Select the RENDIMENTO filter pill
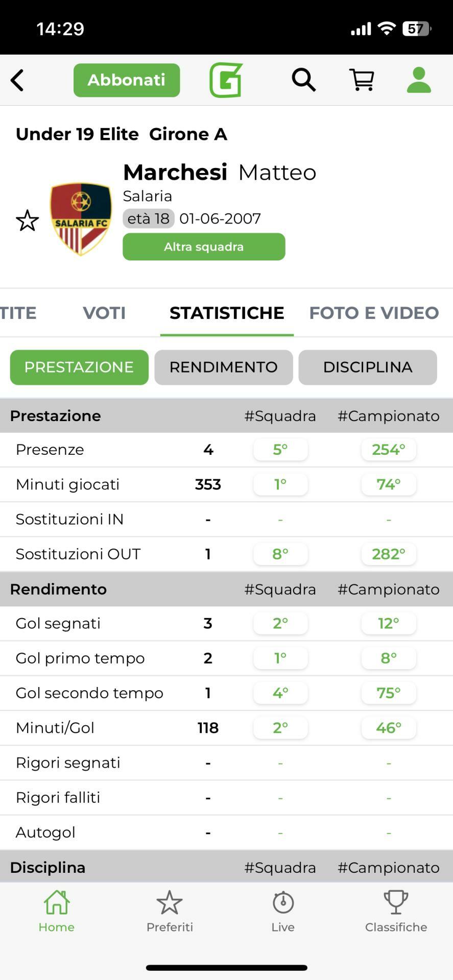453x980 pixels. point(223,367)
